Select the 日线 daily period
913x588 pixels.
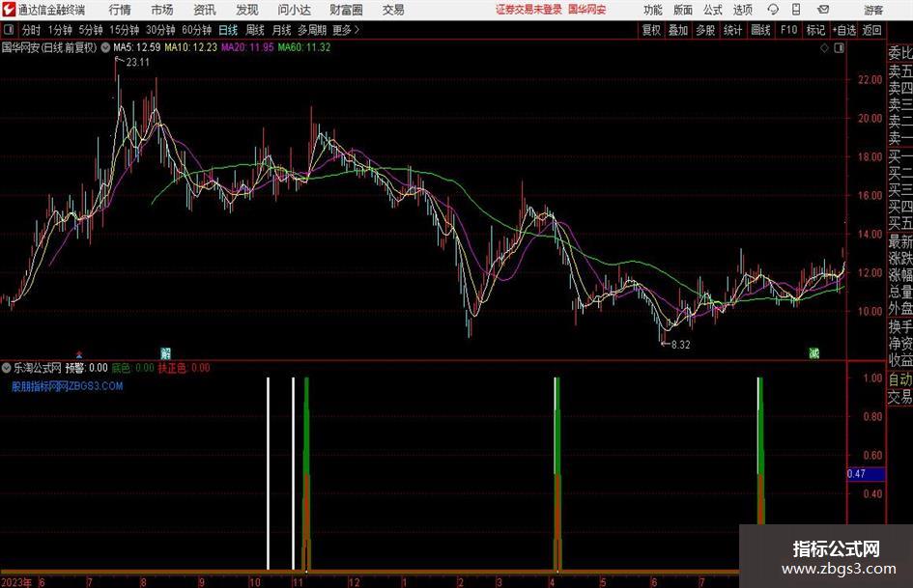coord(228,30)
